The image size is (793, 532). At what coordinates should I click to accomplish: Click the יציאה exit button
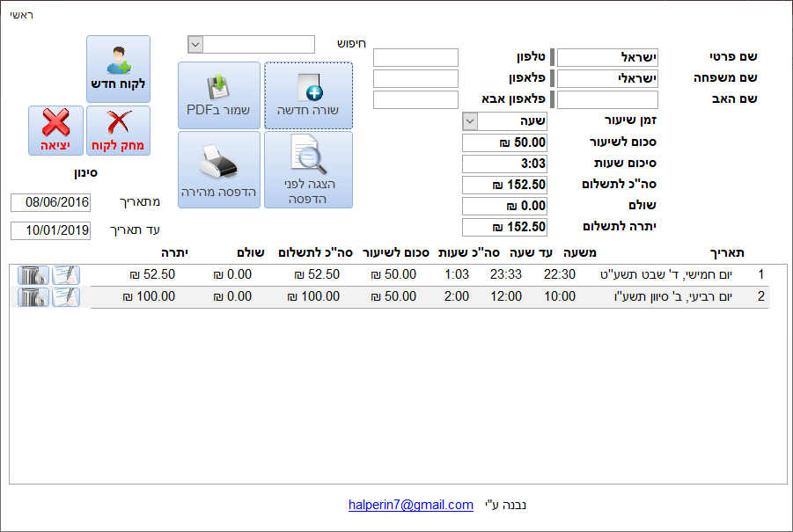55,130
